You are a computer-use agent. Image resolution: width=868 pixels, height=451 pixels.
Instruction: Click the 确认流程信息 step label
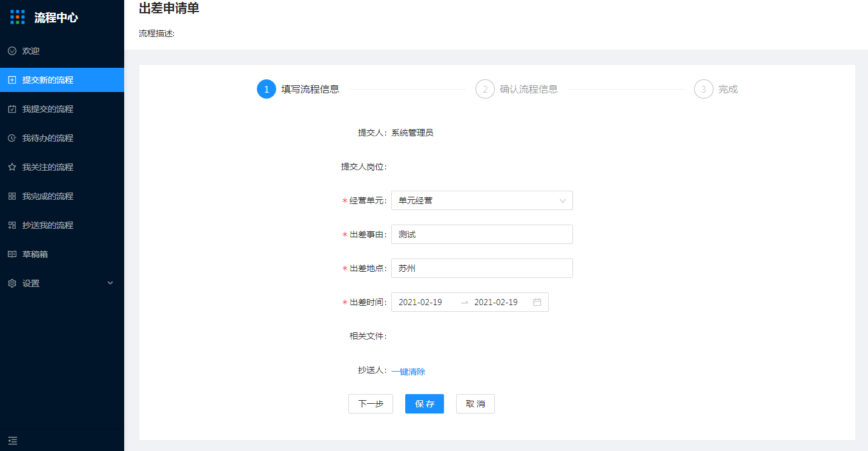[529, 89]
